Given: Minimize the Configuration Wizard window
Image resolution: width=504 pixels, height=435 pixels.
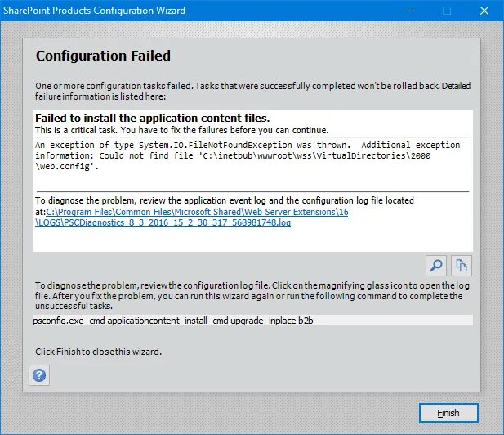Looking at the screenshot, I should click(410, 11).
